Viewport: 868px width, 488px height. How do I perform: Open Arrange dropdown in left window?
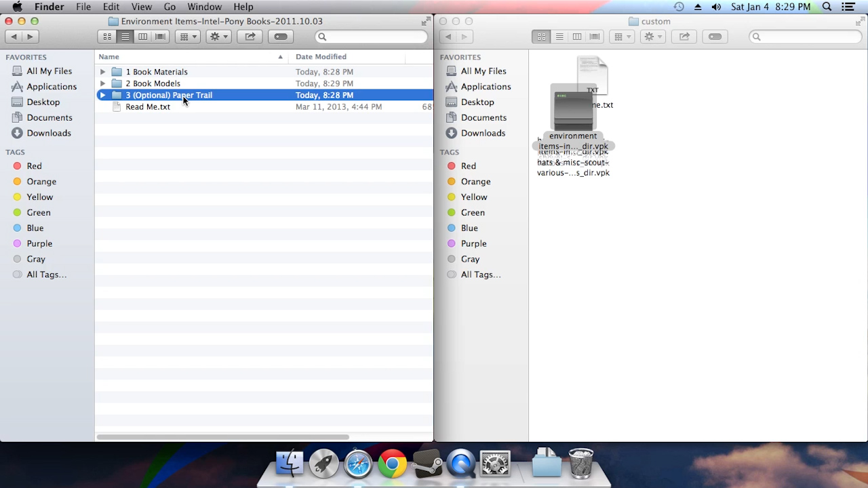(x=188, y=37)
